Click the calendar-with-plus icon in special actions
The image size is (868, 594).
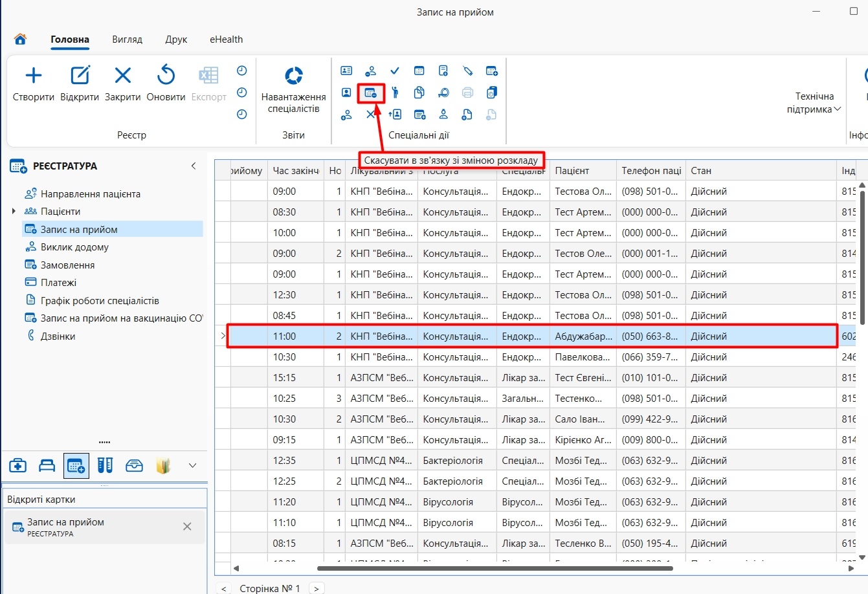point(492,71)
